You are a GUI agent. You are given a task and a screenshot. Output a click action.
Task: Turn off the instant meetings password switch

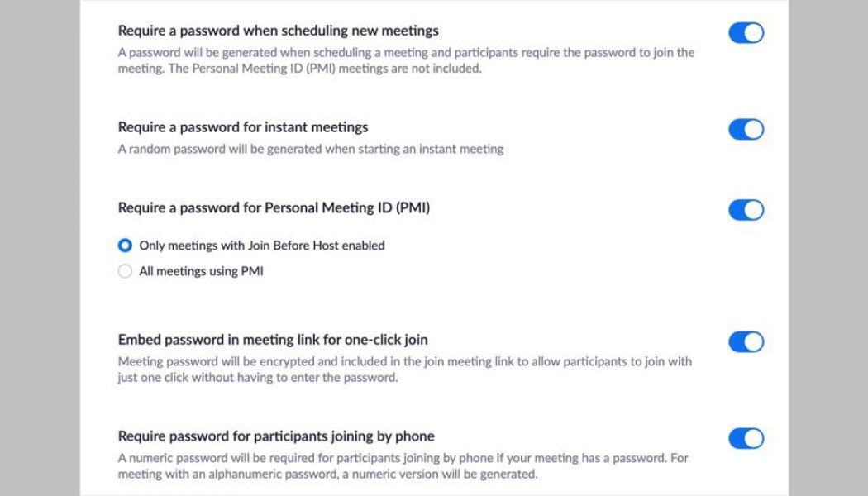tap(746, 130)
